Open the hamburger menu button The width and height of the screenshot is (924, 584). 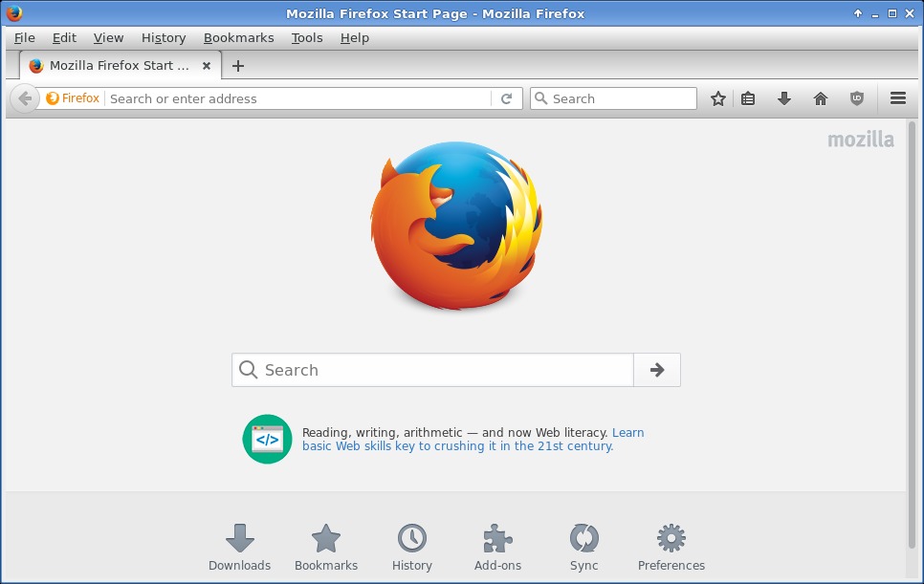click(898, 98)
